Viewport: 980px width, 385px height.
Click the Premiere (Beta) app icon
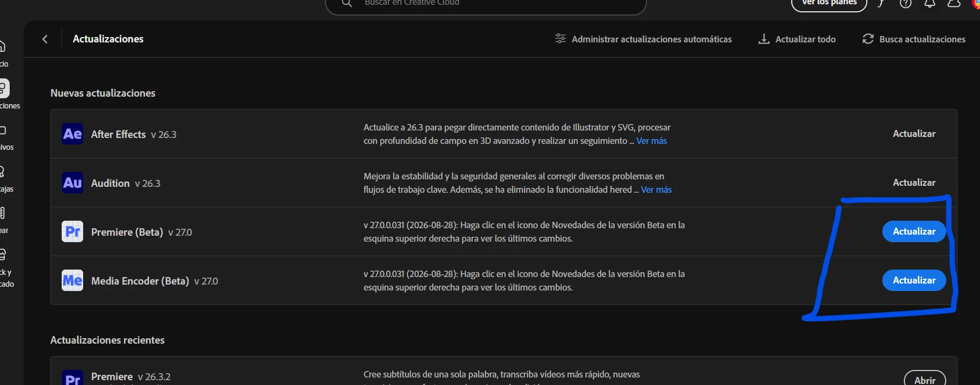point(72,231)
